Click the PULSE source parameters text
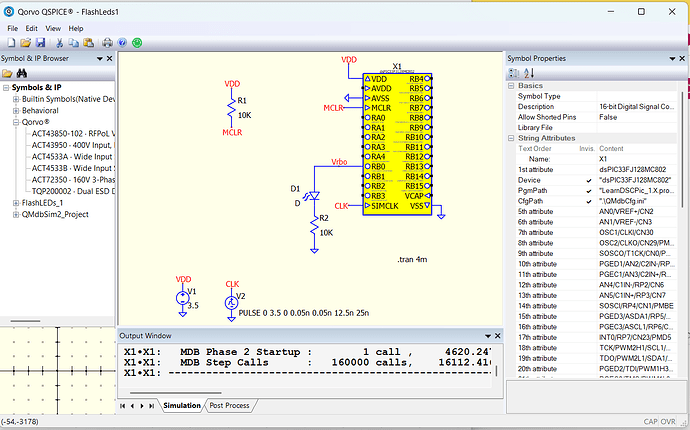Image resolution: width=690 pixels, height=430 pixels. [x=304, y=313]
